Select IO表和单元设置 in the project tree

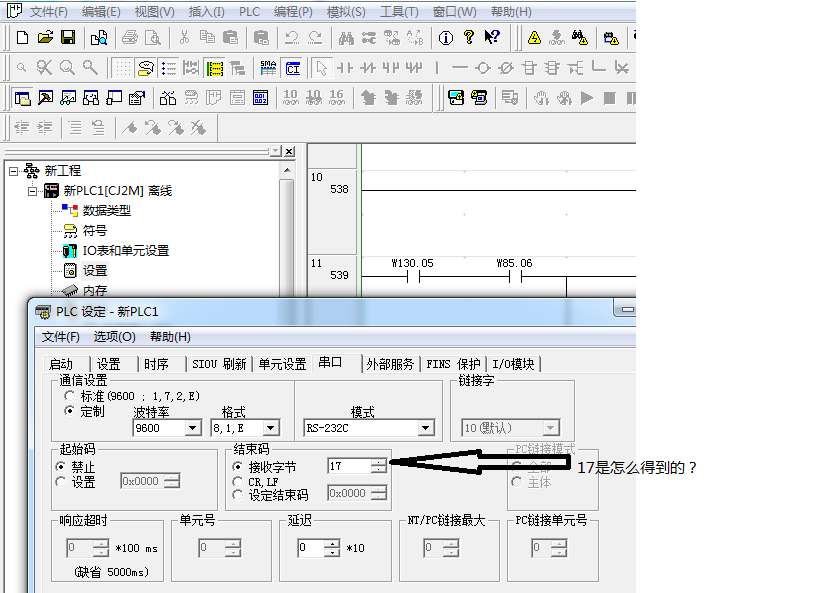pyautogui.click(x=125, y=251)
